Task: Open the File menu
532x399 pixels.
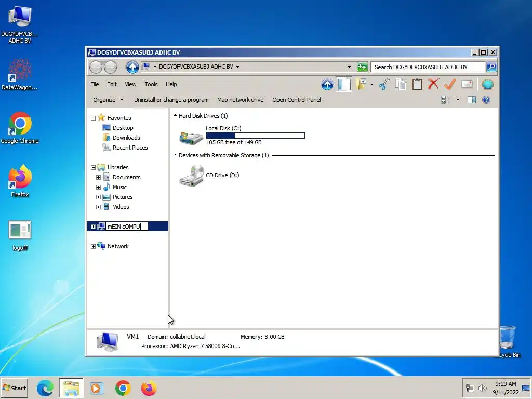Action: click(x=95, y=84)
